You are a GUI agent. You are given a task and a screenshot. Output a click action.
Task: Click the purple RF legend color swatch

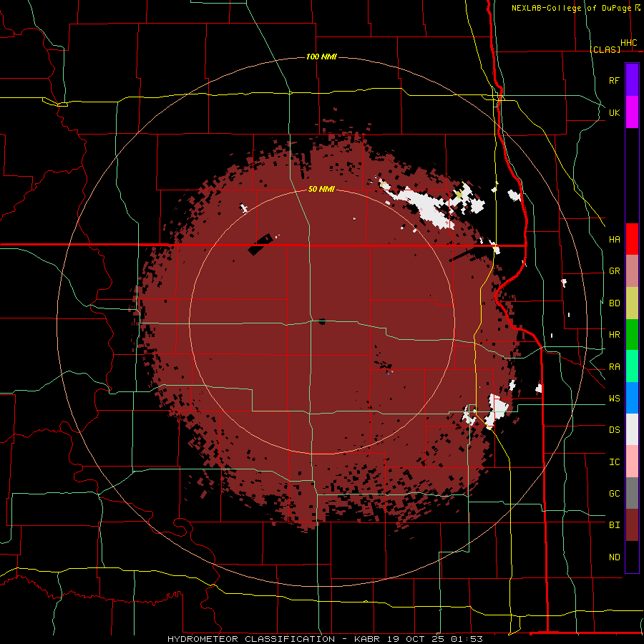(x=632, y=80)
